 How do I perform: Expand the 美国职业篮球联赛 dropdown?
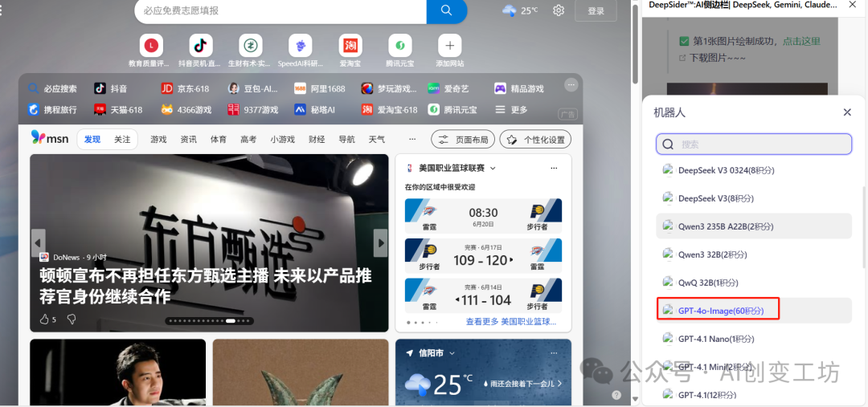tap(493, 168)
